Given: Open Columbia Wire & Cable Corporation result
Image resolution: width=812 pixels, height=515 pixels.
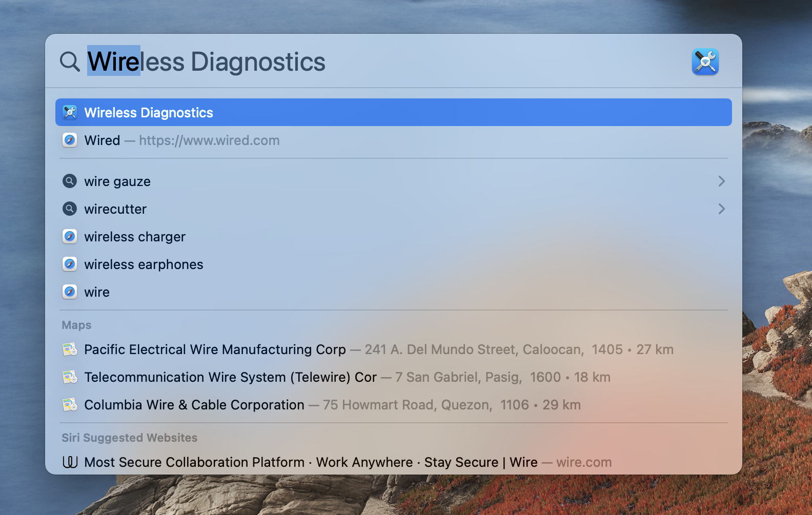Looking at the screenshot, I should [394, 405].
